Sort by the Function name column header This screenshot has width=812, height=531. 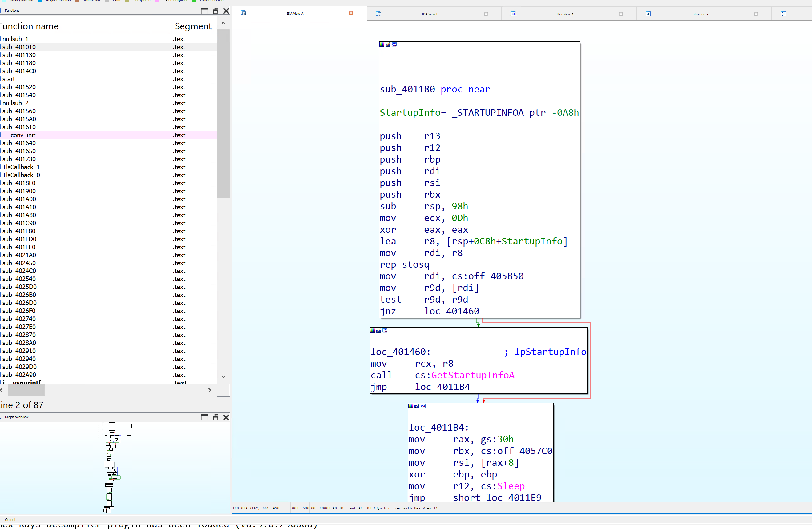point(85,26)
